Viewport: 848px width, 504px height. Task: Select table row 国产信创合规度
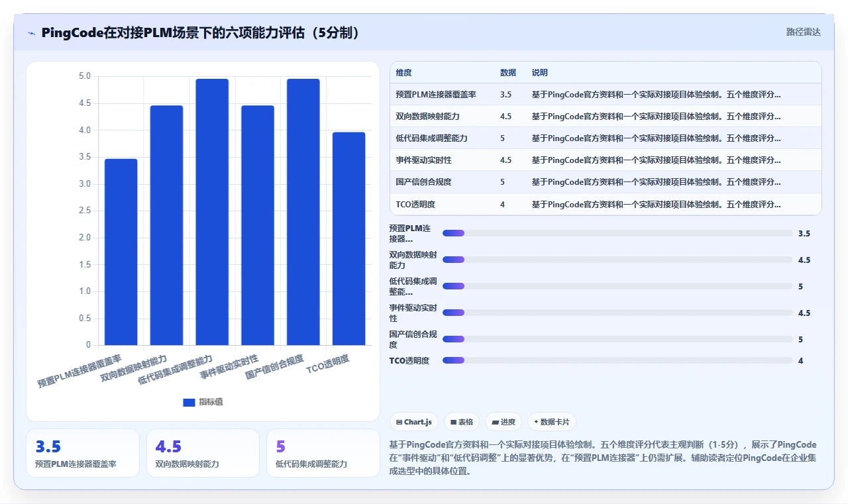point(606,182)
